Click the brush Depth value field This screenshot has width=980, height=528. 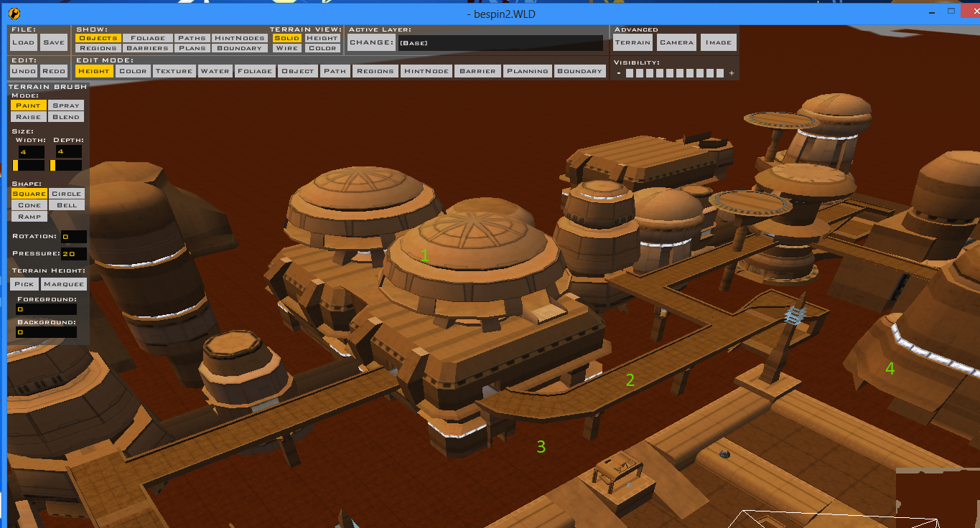point(69,152)
